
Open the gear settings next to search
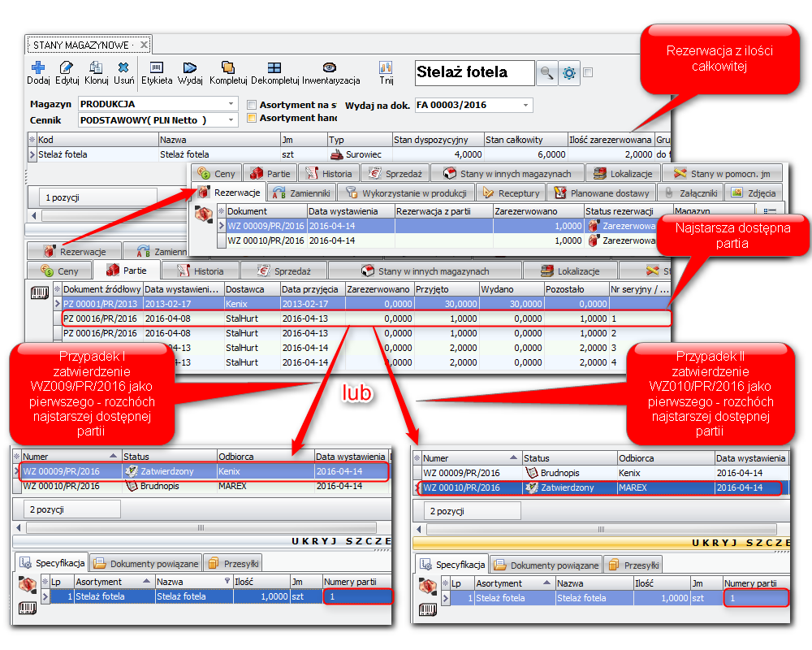click(x=569, y=73)
